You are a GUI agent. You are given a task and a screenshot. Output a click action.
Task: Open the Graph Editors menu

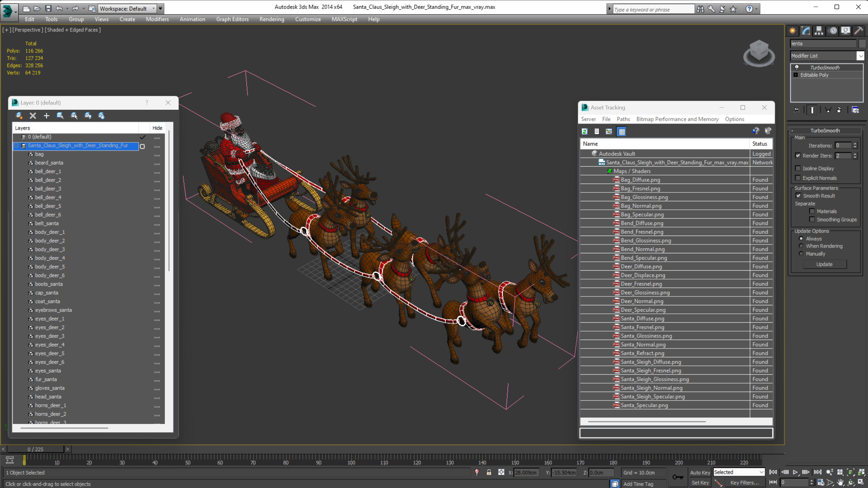click(232, 19)
